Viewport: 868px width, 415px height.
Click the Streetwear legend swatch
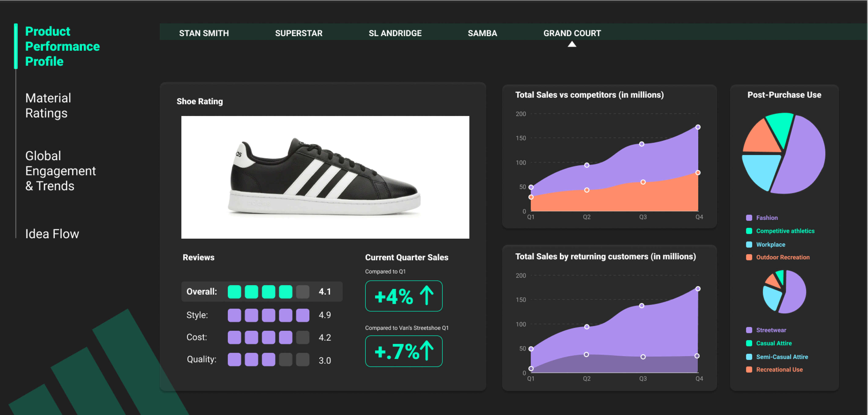(x=749, y=330)
